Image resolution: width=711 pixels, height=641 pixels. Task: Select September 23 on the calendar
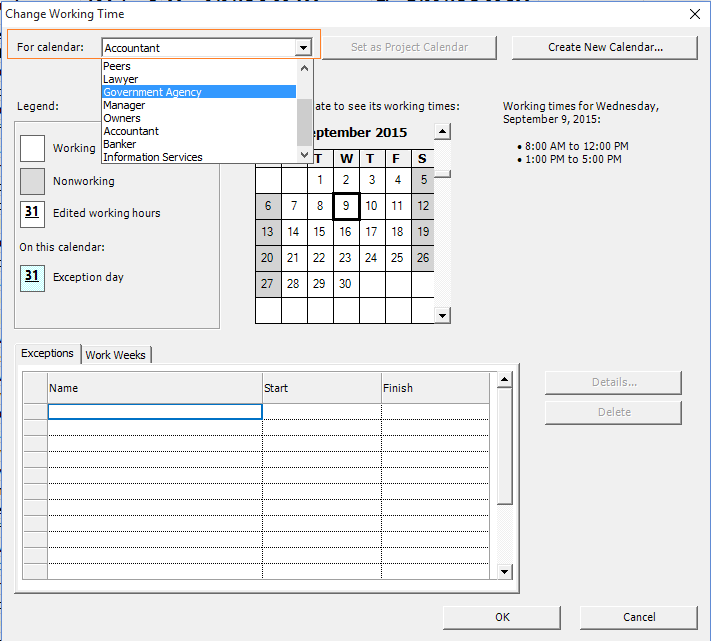pos(346,258)
